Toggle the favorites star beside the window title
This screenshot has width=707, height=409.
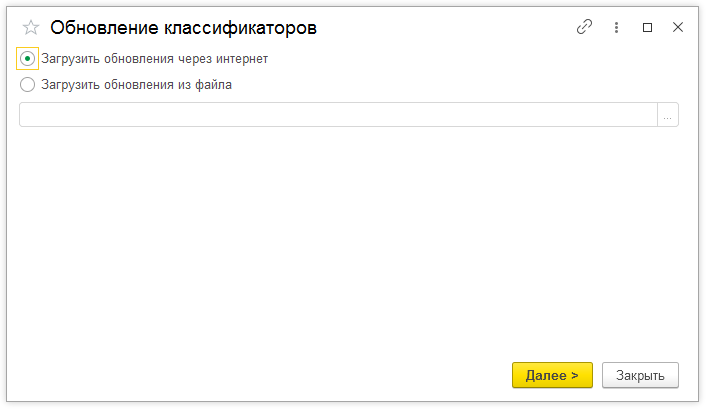31,28
